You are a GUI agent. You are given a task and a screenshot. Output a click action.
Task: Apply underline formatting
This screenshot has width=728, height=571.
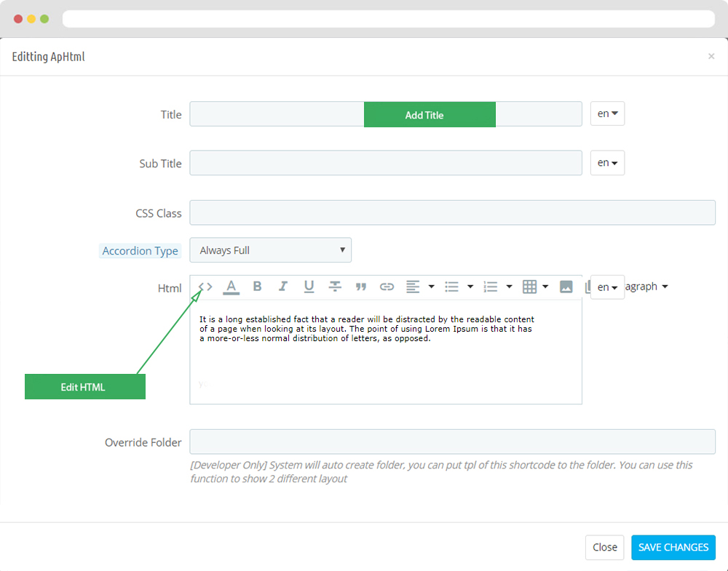(309, 287)
